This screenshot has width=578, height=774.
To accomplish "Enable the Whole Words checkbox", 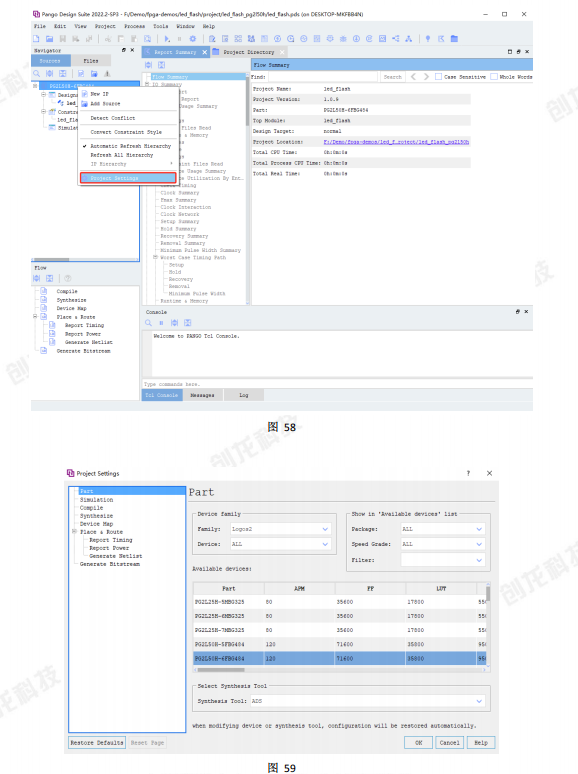I will (494, 77).
